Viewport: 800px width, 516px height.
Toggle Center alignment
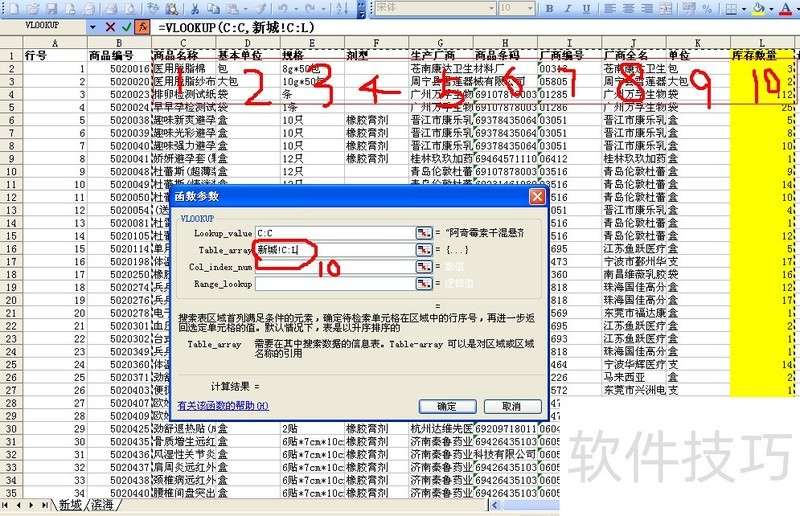[x=629, y=9]
